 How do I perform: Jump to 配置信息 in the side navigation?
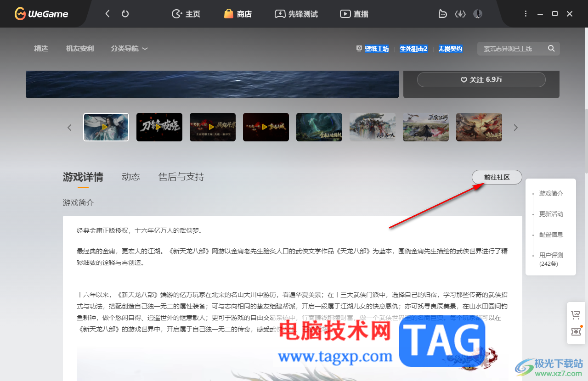551,235
